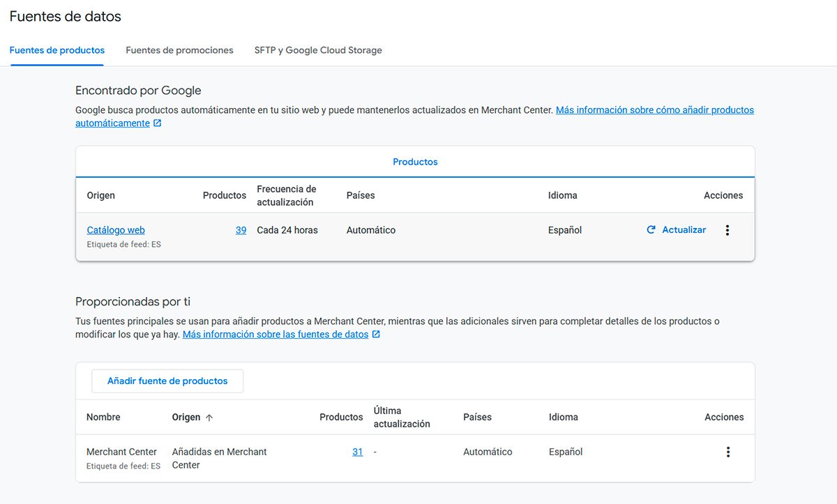Click the 39 products count link
The width and height of the screenshot is (837, 504).
coord(241,230)
